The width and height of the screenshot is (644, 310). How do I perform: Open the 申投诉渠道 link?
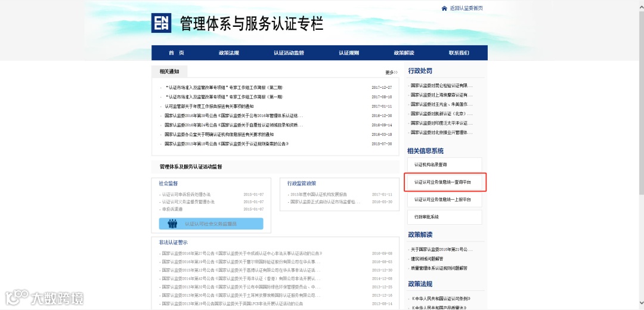[x=172, y=209]
